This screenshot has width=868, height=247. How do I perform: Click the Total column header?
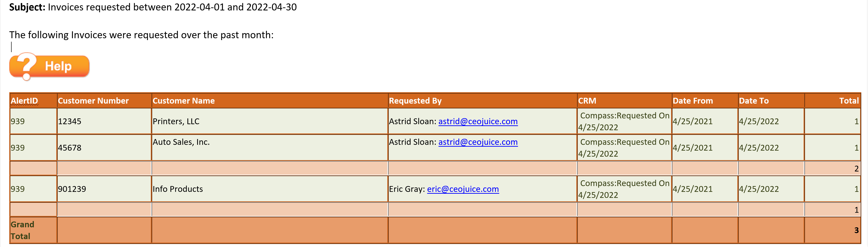pos(849,101)
